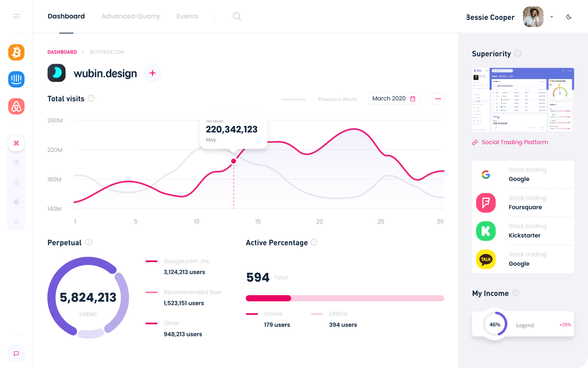
Task: Open the three-dots more options button
Action: [x=438, y=99]
